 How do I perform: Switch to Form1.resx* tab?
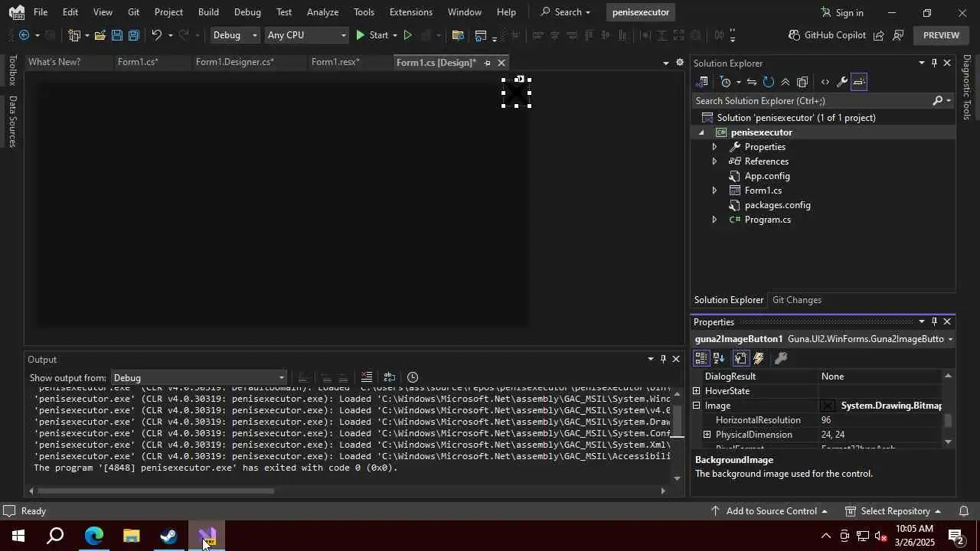[x=335, y=62]
